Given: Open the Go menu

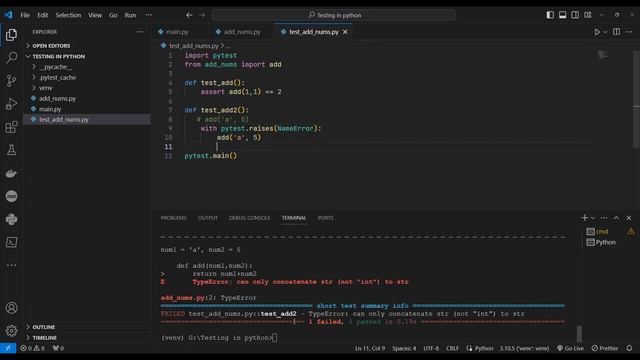Looking at the screenshot, I should pos(113,15).
